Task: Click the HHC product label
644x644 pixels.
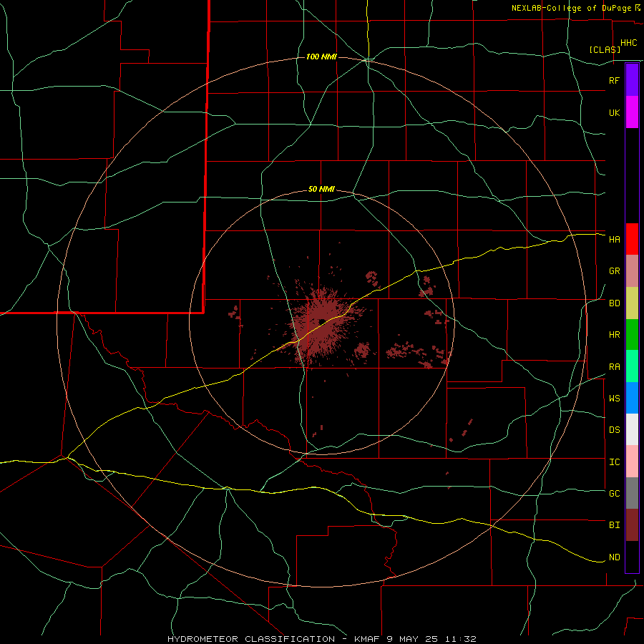Action: (x=629, y=43)
